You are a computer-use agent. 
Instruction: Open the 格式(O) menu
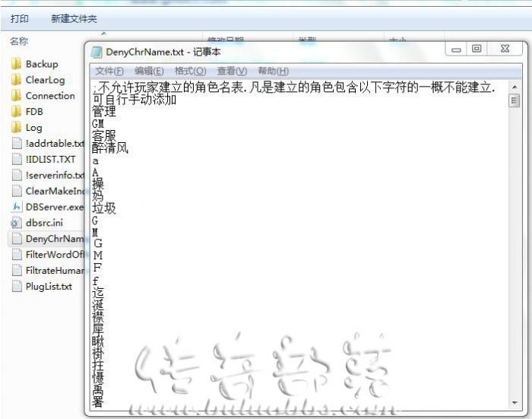tap(190, 71)
